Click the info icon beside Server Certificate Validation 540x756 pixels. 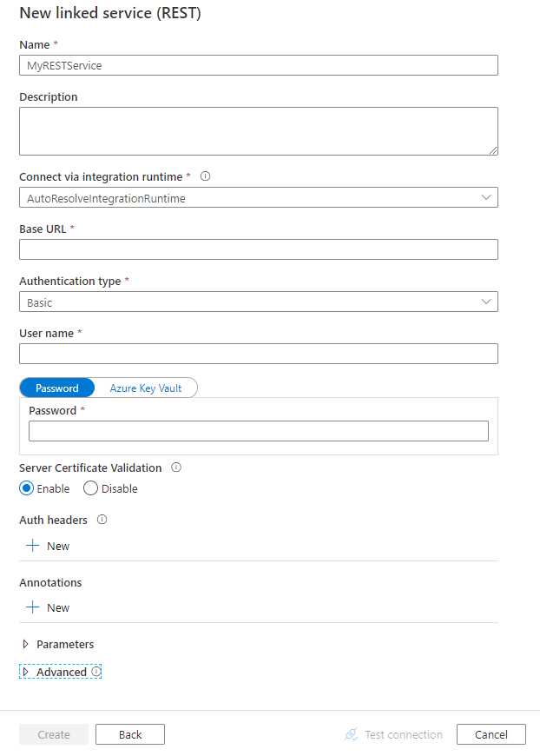175,468
